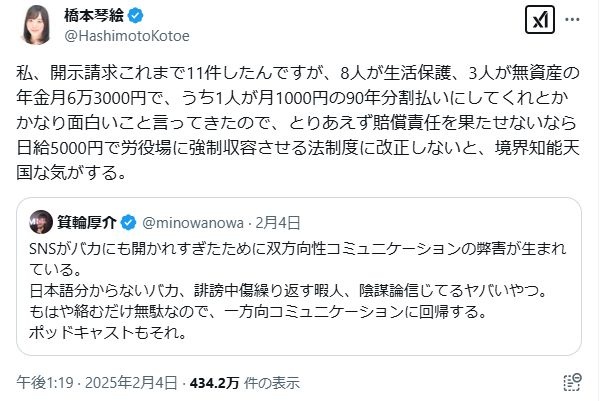Open the @HashimotoKotoe handle link
Screen dimensions: 614x401
[x=125, y=37]
